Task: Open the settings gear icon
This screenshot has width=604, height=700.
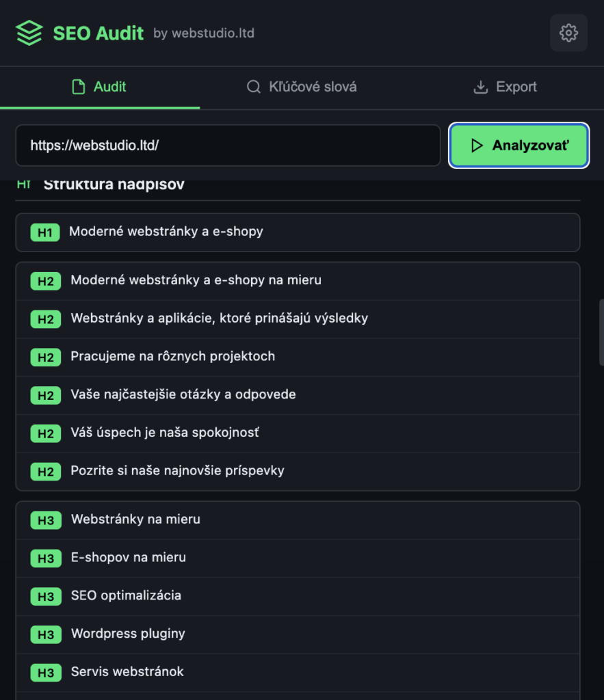Action: [568, 32]
